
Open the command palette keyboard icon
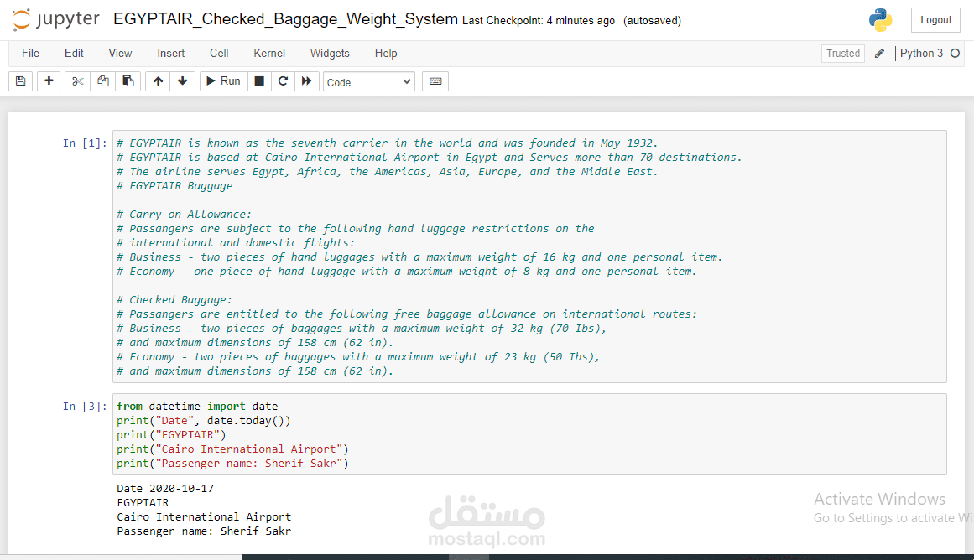coord(435,81)
